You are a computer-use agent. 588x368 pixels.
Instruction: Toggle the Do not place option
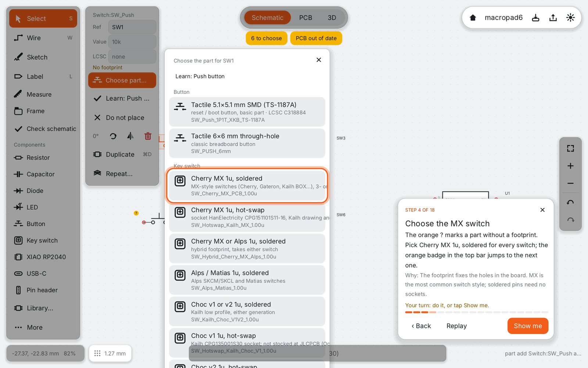(122, 118)
